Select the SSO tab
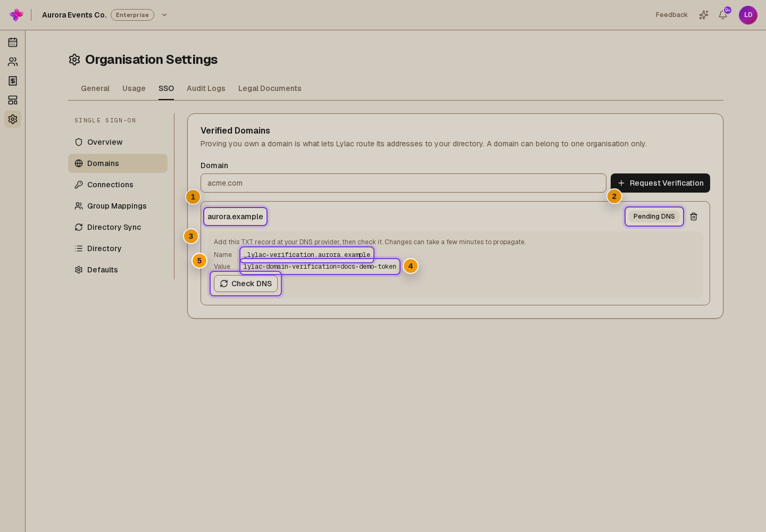766x532 pixels. point(166,88)
